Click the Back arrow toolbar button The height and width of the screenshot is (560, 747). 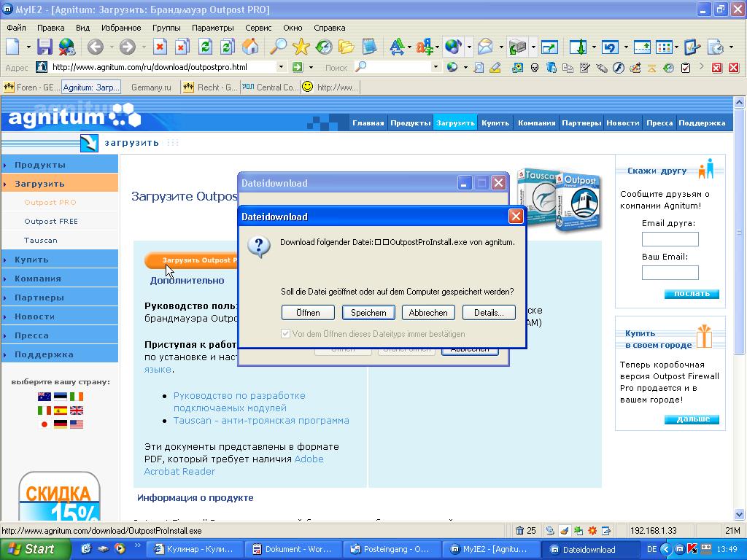[x=96, y=47]
